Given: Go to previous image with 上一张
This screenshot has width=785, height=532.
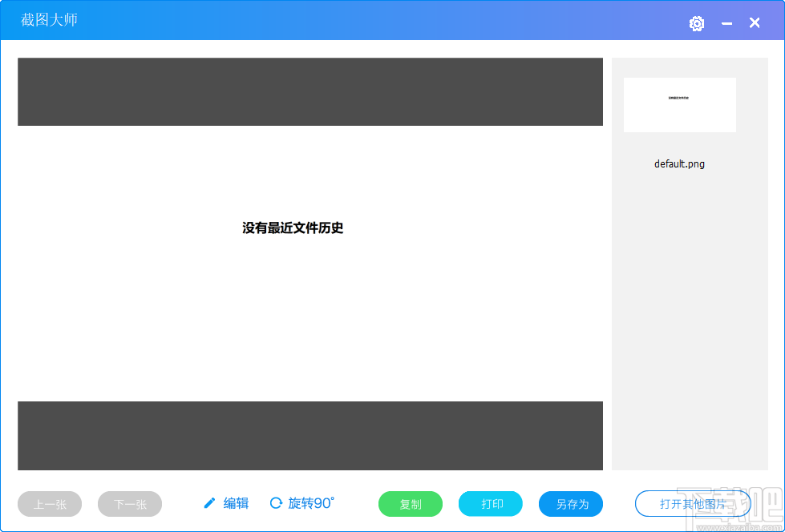Looking at the screenshot, I should [x=49, y=504].
